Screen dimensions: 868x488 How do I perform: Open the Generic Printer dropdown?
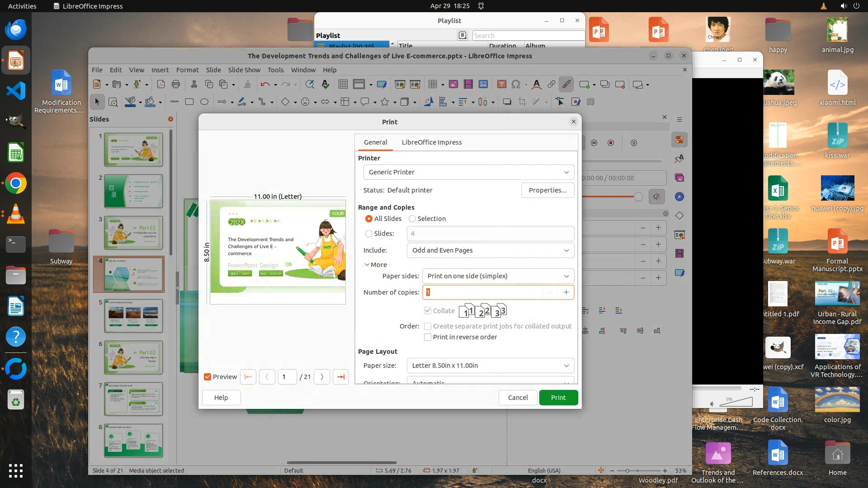click(468, 172)
